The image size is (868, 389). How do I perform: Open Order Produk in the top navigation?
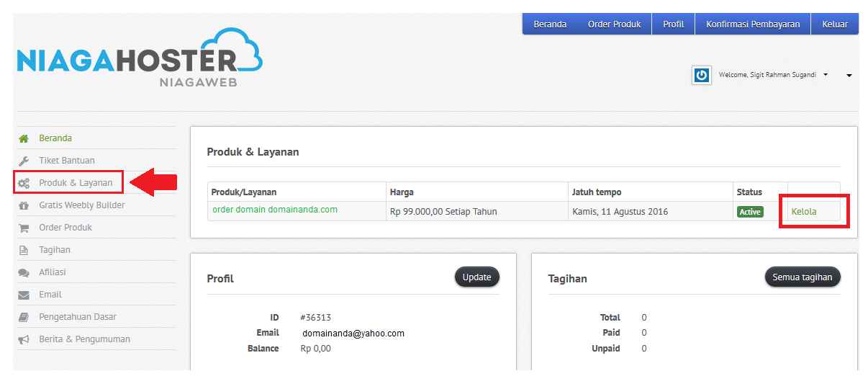pyautogui.click(x=614, y=24)
